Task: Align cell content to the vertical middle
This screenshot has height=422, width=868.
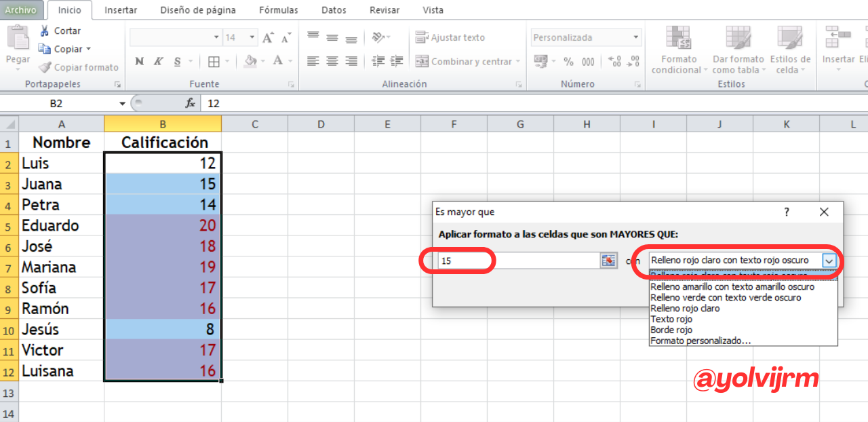Action: (x=332, y=37)
